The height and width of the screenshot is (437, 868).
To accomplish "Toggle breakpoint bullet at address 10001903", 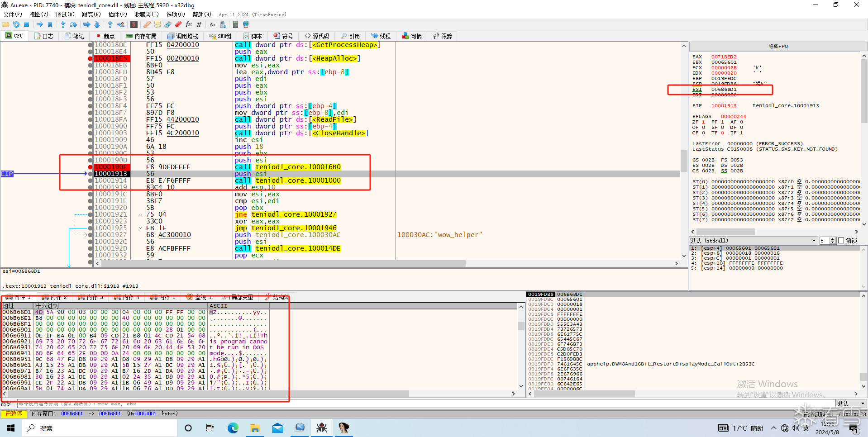I will 91,133.
